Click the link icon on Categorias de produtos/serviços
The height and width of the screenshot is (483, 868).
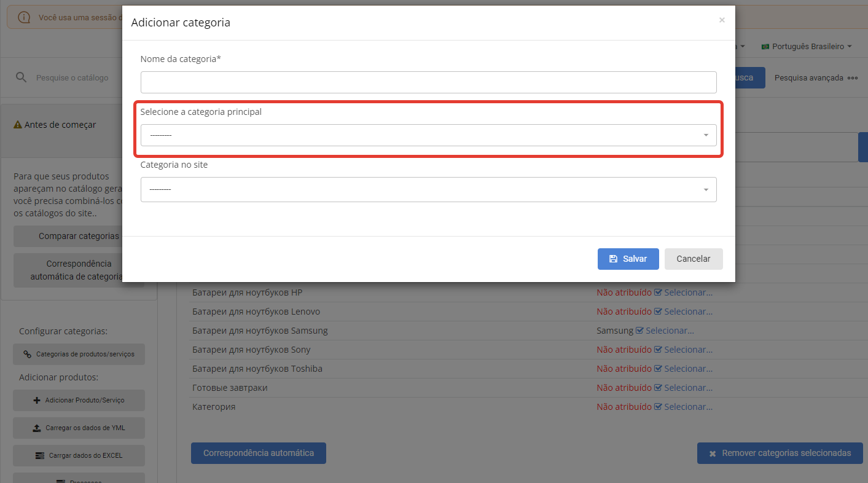point(27,354)
